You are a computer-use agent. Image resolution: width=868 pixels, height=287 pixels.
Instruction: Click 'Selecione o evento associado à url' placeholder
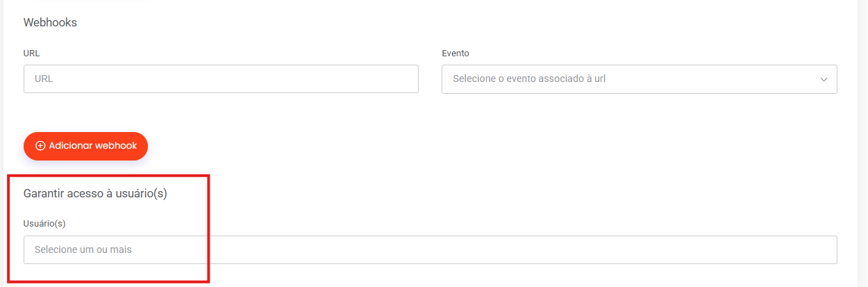coord(529,79)
